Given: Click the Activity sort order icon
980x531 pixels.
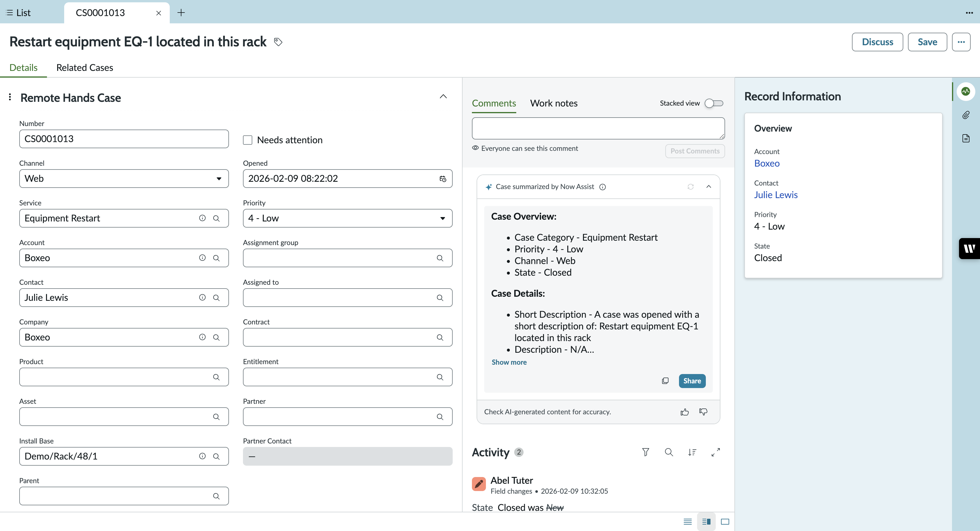Looking at the screenshot, I should (692, 452).
